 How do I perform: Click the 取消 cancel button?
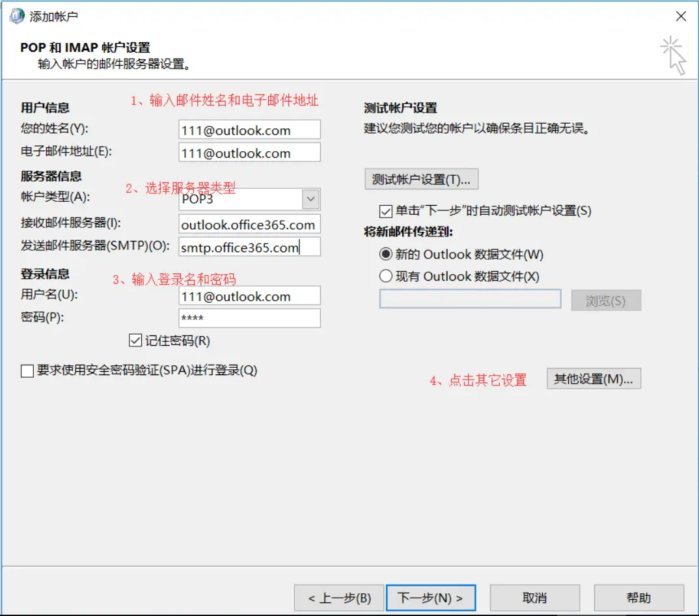coord(534,598)
